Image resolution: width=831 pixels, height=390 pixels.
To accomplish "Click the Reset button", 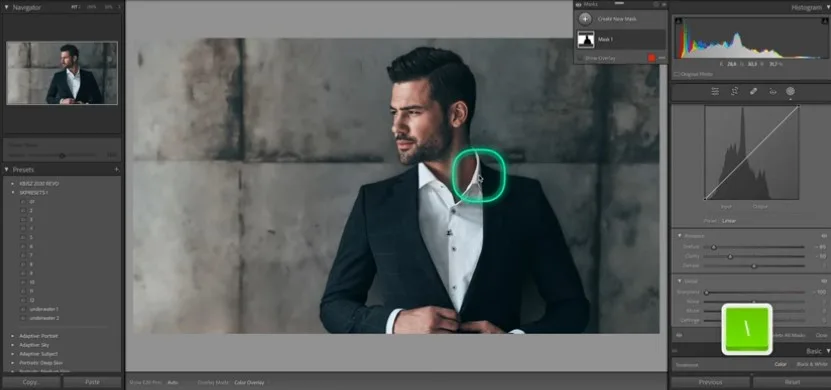I will click(792, 382).
